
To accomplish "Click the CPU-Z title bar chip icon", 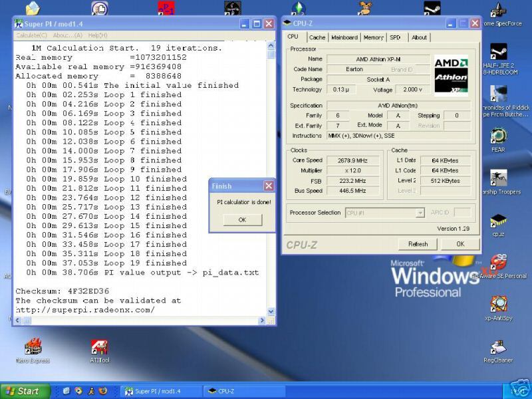I will 287,23.
